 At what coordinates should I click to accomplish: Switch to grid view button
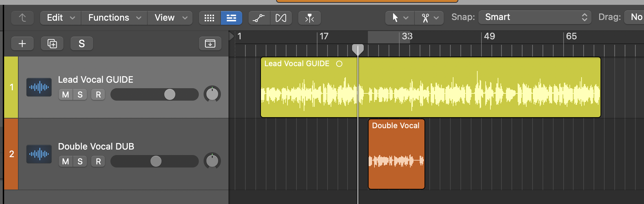coord(209,18)
